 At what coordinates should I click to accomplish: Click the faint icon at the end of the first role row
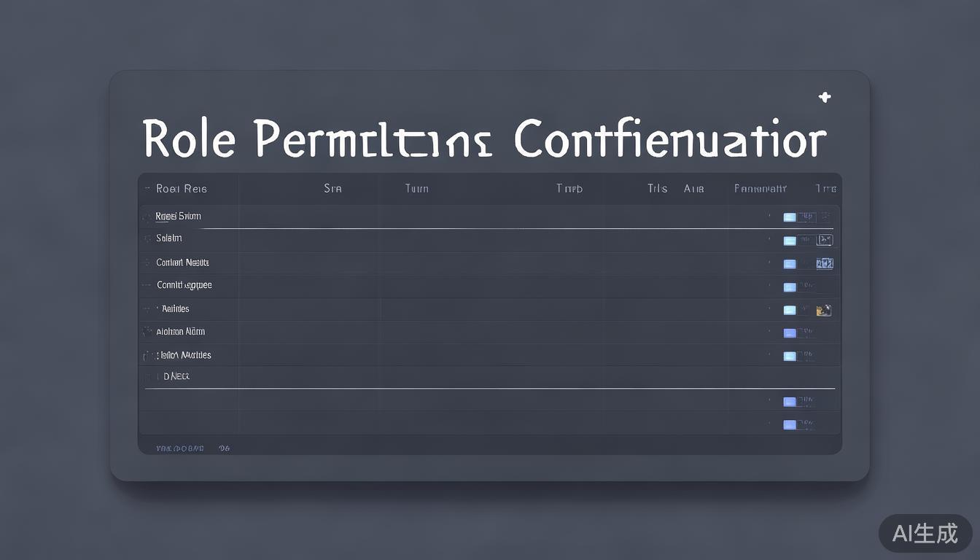pyautogui.click(x=825, y=217)
